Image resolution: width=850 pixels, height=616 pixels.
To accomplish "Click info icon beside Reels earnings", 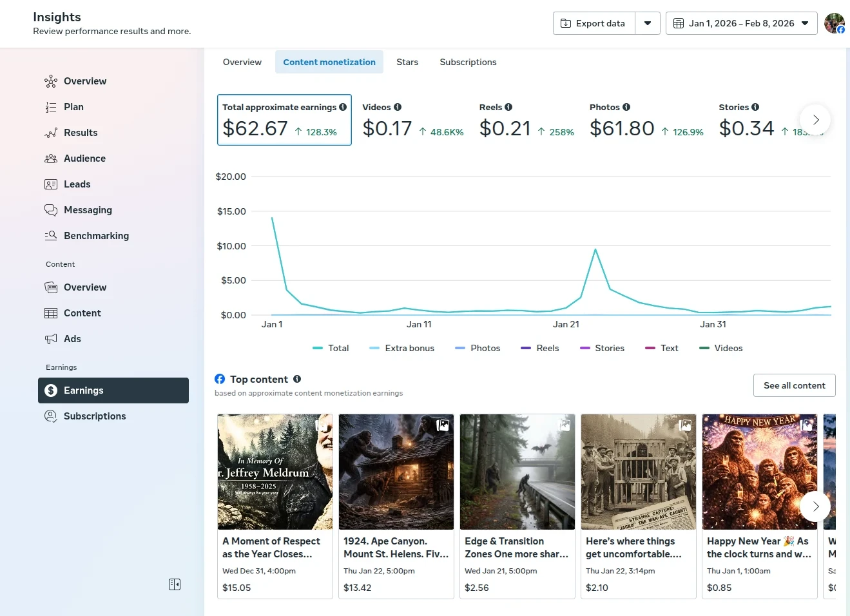I will (x=508, y=107).
